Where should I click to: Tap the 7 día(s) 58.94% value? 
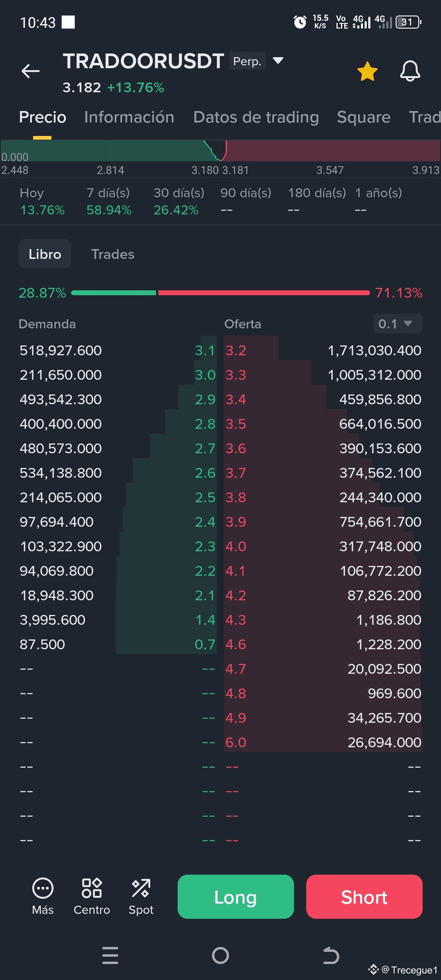click(x=109, y=210)
